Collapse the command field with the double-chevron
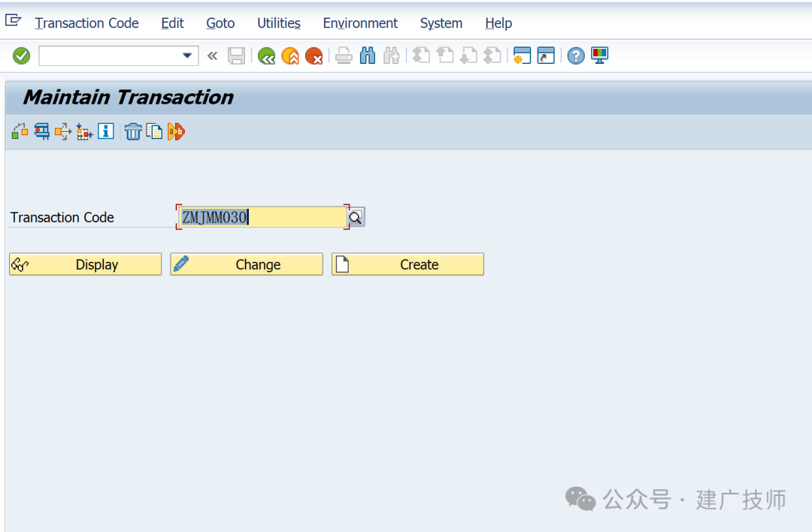The image size is (812, 532). 212,56
